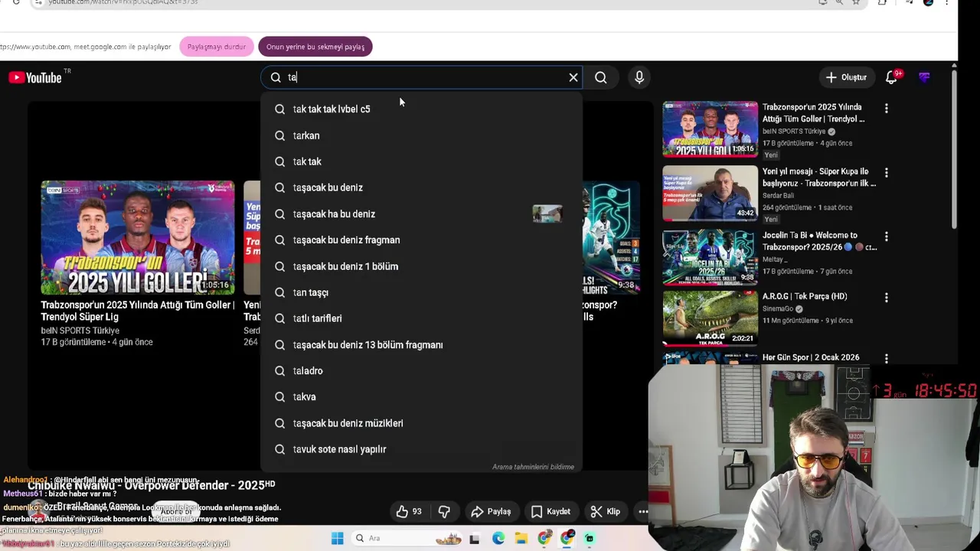Open options for Her Gün Spor video
This screenshot has width=980, height=551.
tap(887, 358)
